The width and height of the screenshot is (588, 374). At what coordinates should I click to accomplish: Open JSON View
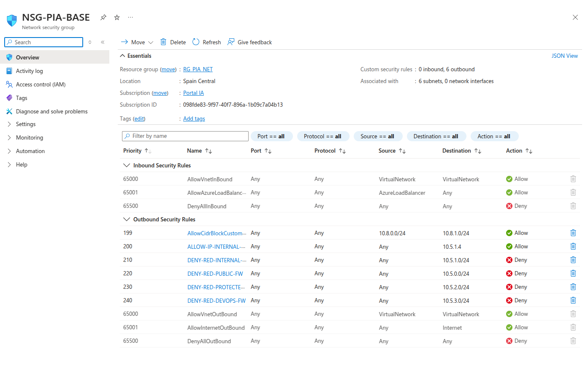564,56
